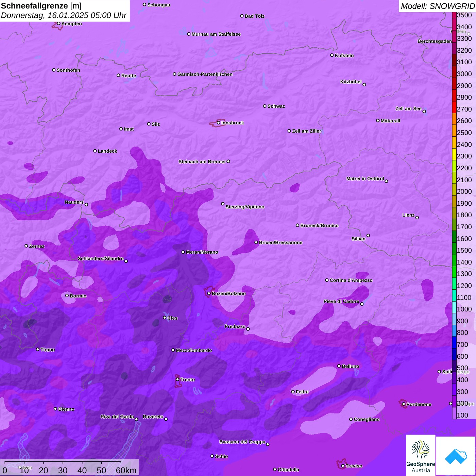Click the Innsbruck city marker

pyautogui.click(x=219, y=123)
